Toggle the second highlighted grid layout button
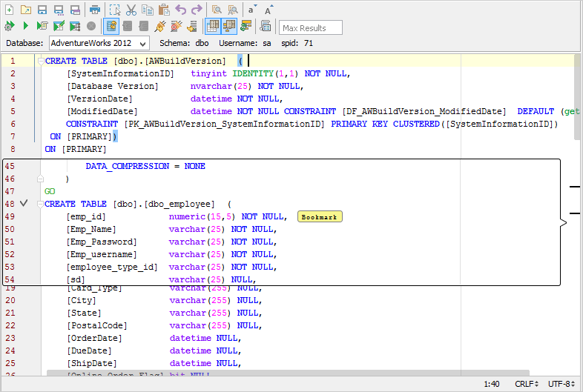The image size is (583, 392). 229,27
